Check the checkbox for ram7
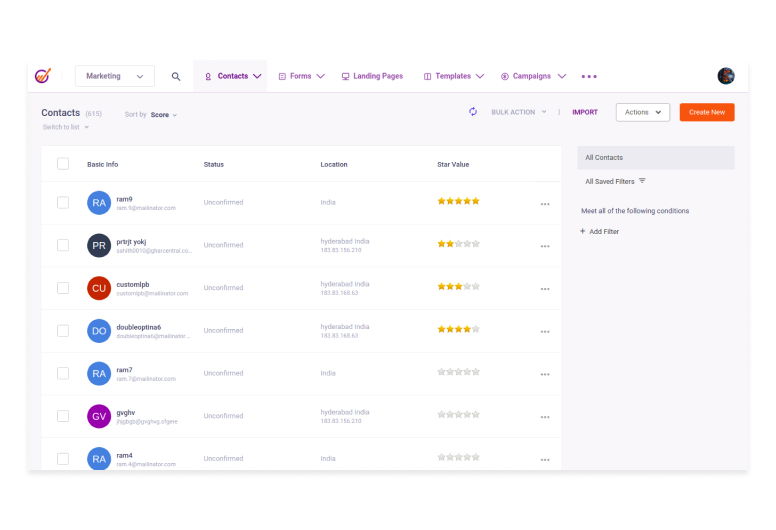776x530 pixels. 63,373
